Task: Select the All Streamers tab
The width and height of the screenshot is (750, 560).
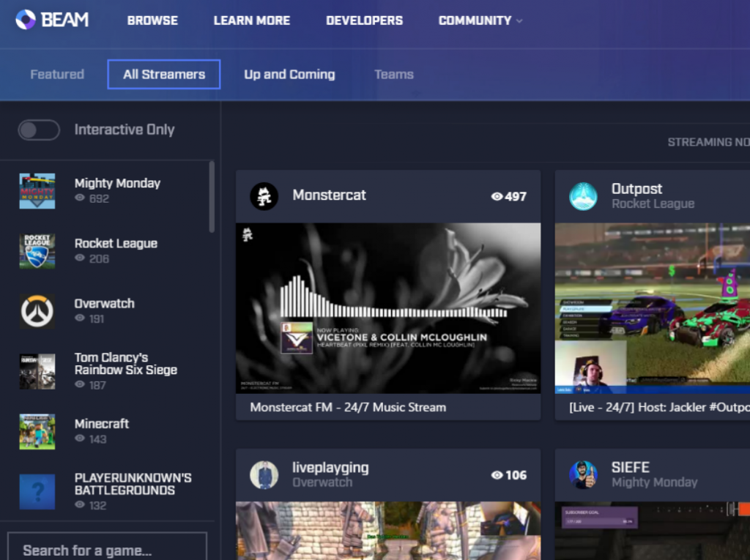Action: [164, 74]
